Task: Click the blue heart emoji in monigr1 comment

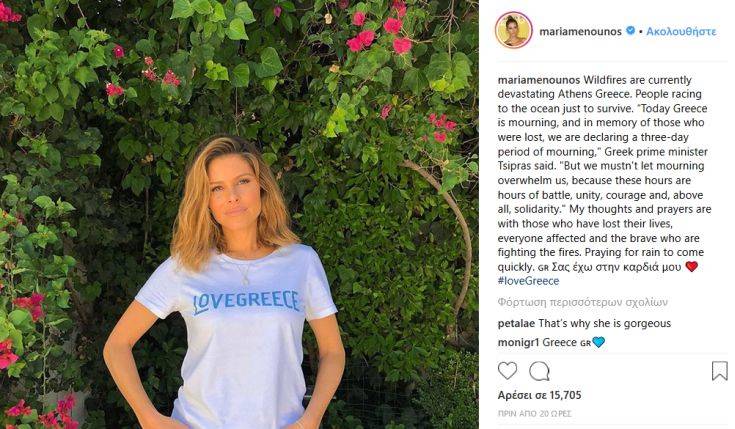Action: [599, 343]
